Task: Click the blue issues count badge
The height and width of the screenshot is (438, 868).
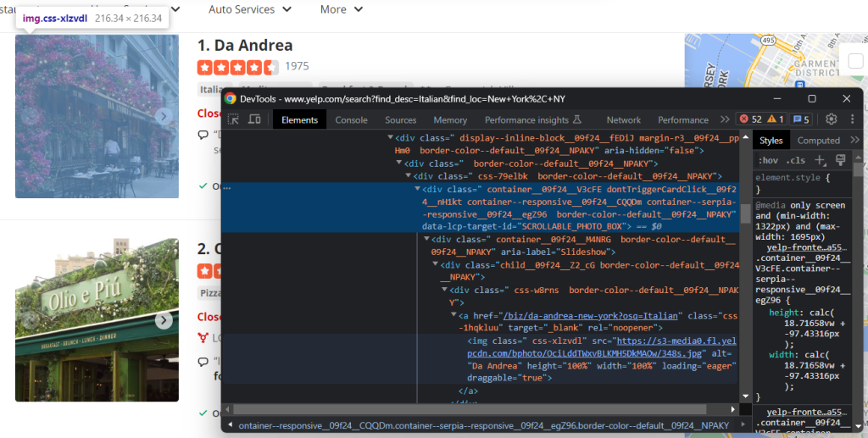Action: [x=801, y=119]
